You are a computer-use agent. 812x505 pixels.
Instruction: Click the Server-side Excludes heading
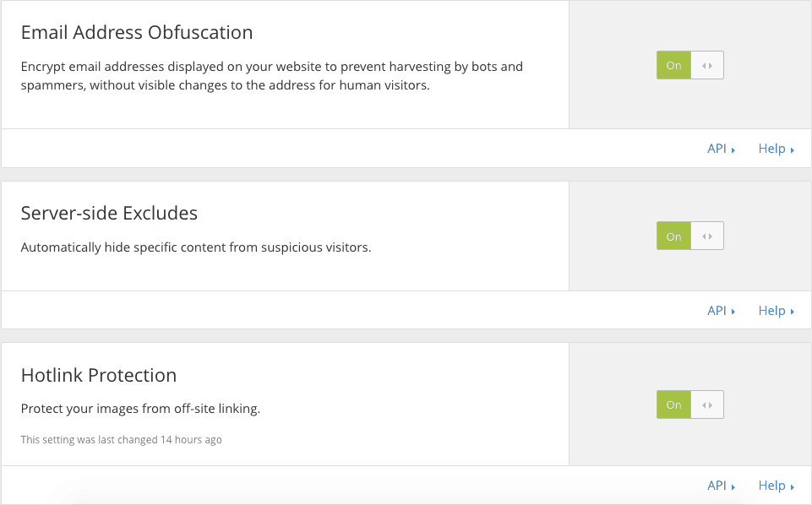109,213
